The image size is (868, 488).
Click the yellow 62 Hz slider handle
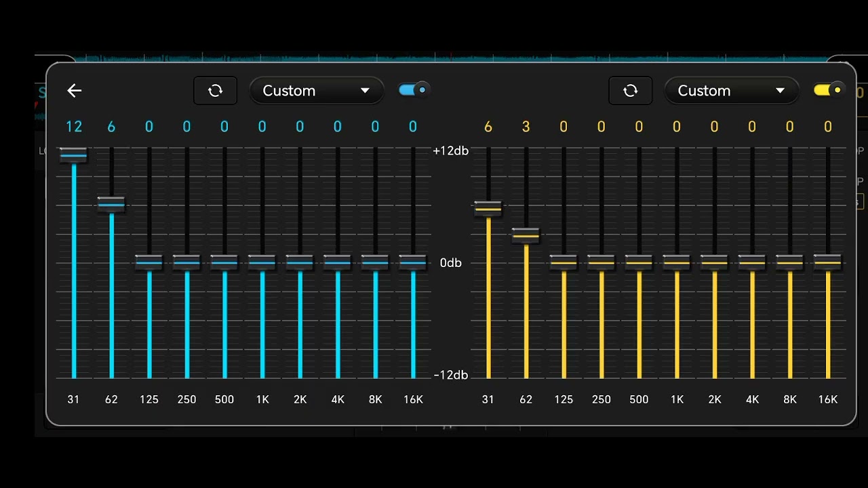(526, 236)
